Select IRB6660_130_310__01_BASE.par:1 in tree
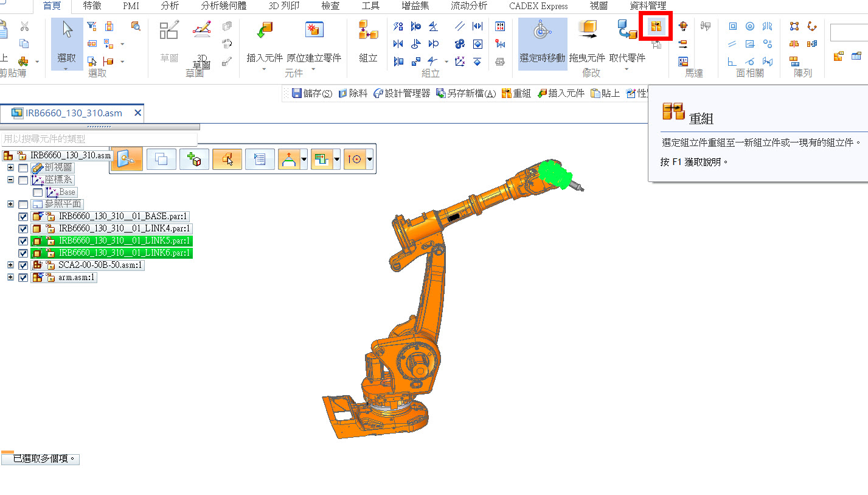 pos(124,216)
